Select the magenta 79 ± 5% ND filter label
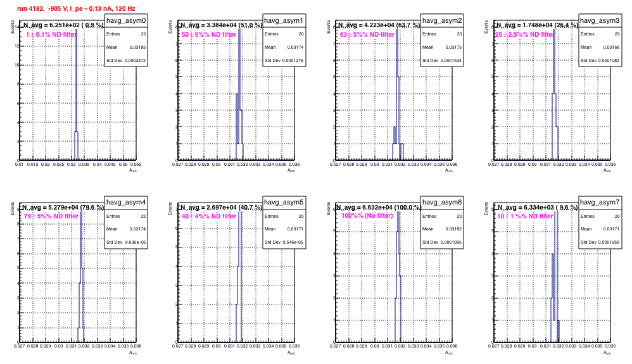 51,217
